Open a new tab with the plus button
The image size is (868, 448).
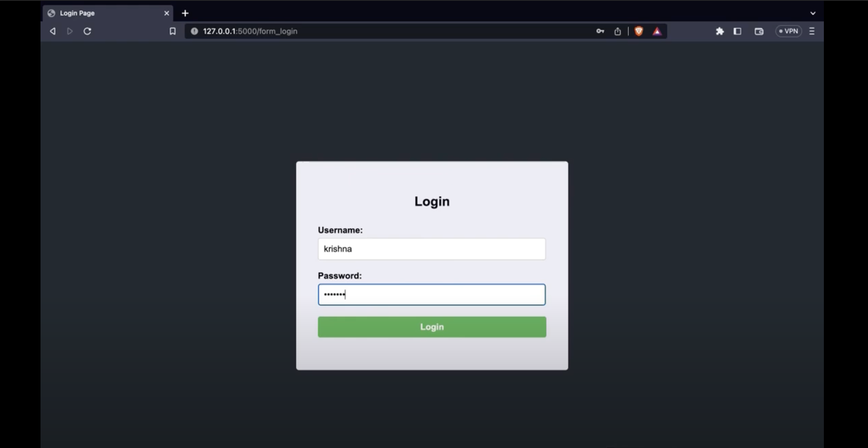pyautogui.click(x=185, y=13)
